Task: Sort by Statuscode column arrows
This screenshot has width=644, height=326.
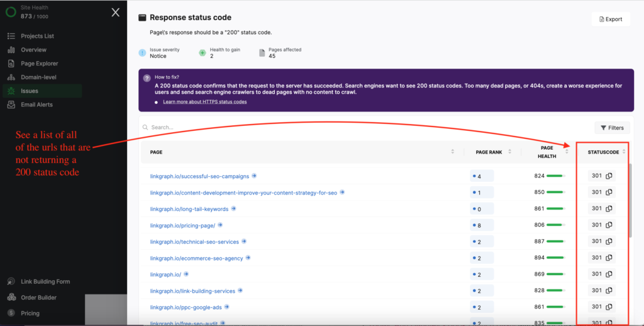Action: click(x=624, y=152)
